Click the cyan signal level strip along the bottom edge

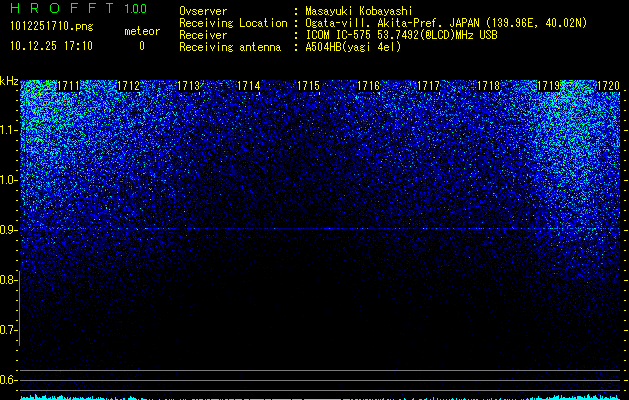[x=320, y=397]
